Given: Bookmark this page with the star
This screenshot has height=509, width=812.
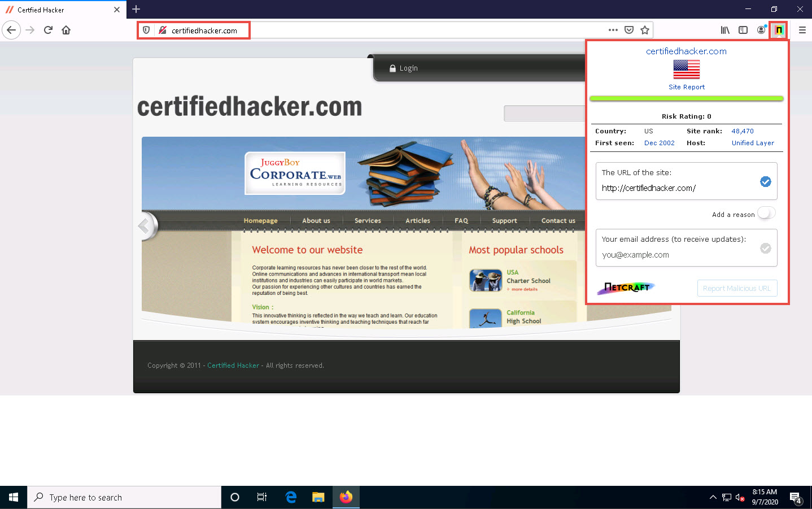Looking at the screenshot, I should coord(645,30).
